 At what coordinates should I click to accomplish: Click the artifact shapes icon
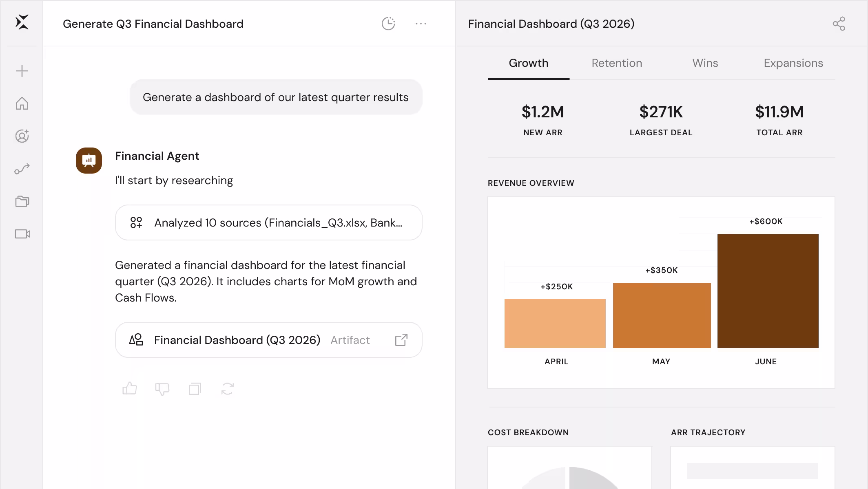pyautogui.click(x=136, y=340)
